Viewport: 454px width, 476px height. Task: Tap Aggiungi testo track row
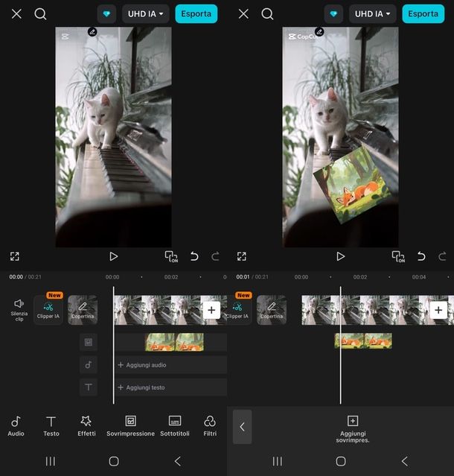[x=170, y=387]
